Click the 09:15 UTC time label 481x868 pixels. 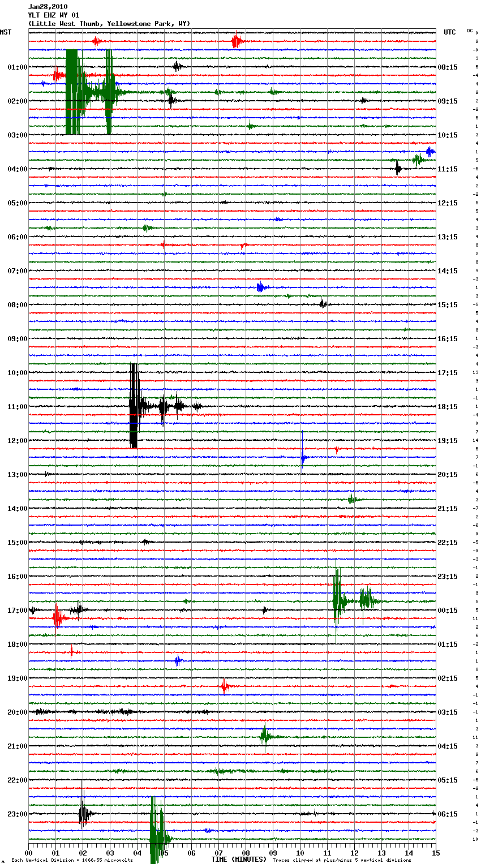pyautogui.click(x=448, y=101)
